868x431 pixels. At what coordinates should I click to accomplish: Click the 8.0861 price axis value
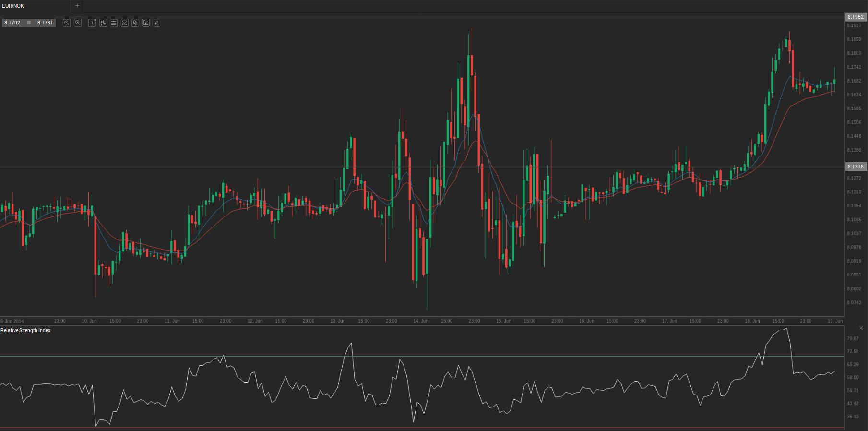[854, 275]
